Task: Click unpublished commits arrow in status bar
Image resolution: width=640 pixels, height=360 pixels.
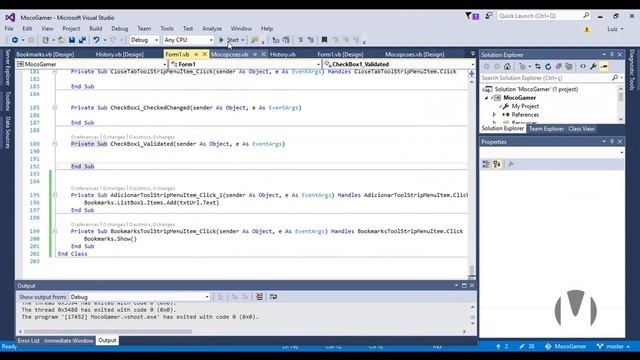Action: (498, 347)
